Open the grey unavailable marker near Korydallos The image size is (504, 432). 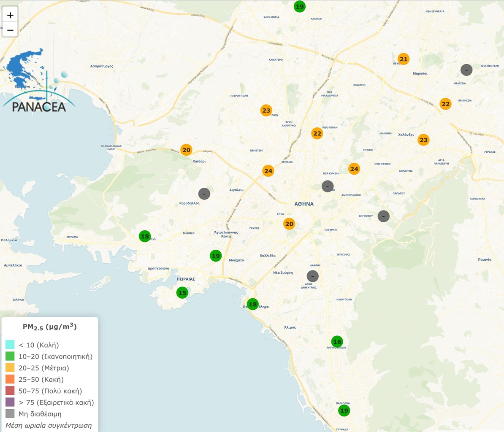click(204, 194)
